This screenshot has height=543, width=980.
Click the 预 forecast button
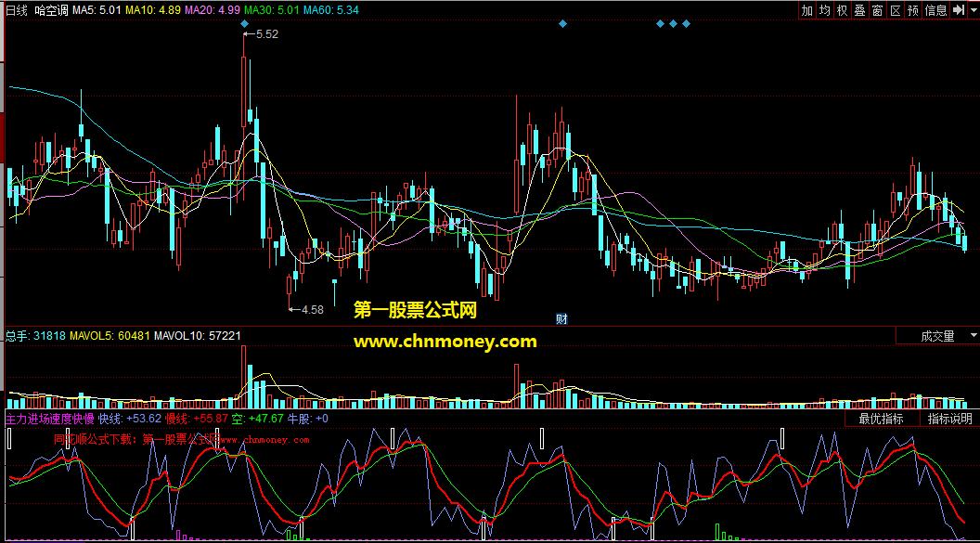(913, 10)
